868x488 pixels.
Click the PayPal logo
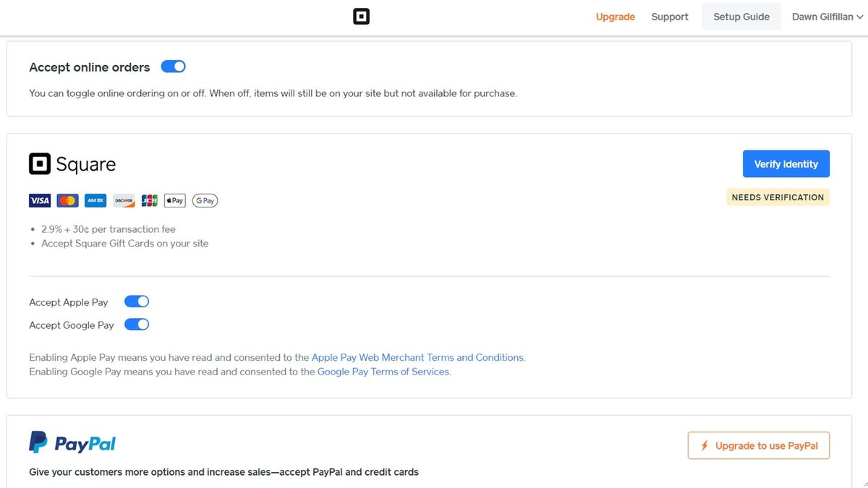[72, 442]
